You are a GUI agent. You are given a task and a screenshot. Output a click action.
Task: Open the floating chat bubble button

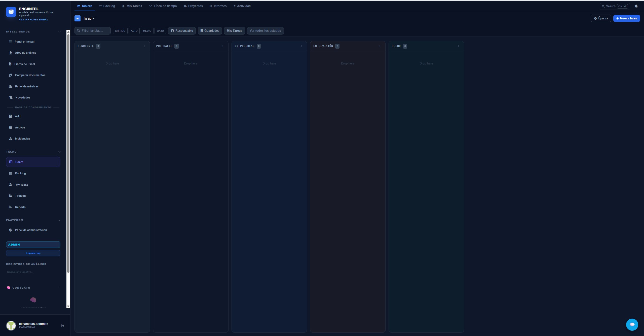pos(632,325)
